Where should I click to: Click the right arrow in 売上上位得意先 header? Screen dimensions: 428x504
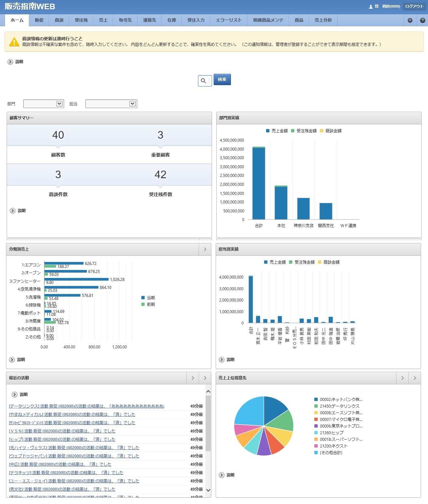[415, 378]
